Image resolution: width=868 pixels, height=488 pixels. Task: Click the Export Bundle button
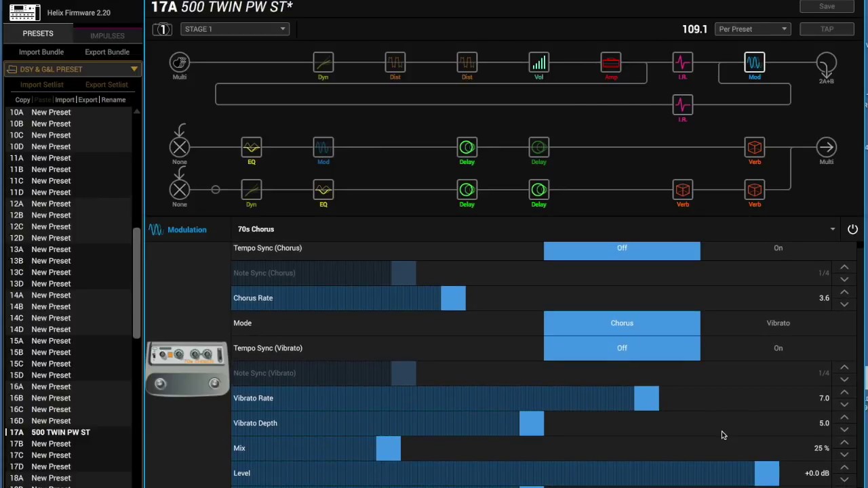(107, 52)
